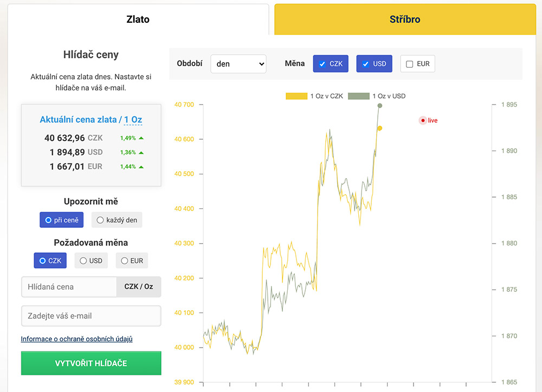Change unit via the 1 Oz link
The width and height of the screenshot is (542, 392).
[x=133, y=120]
